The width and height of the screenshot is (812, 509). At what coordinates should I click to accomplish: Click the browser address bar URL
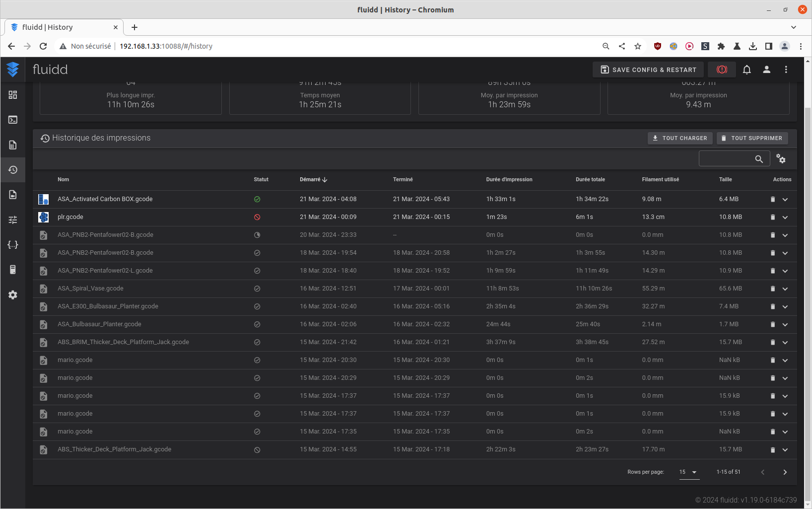pos(166,46)
